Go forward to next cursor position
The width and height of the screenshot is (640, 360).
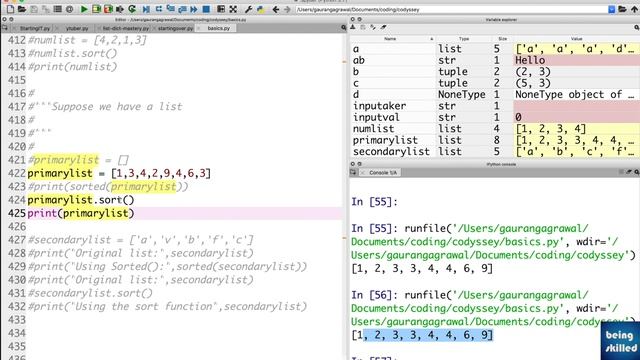pos(287,9)
